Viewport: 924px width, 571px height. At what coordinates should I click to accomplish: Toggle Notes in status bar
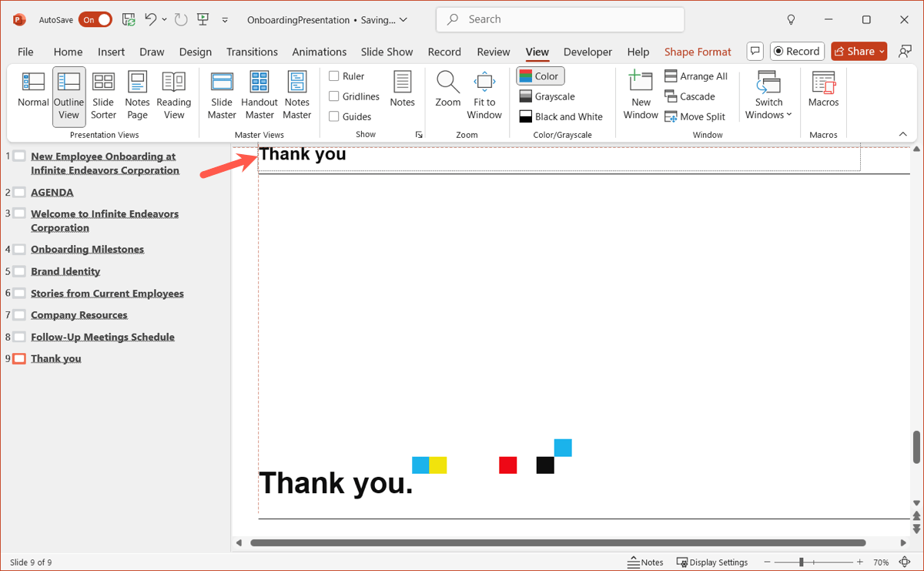point(646,563)
